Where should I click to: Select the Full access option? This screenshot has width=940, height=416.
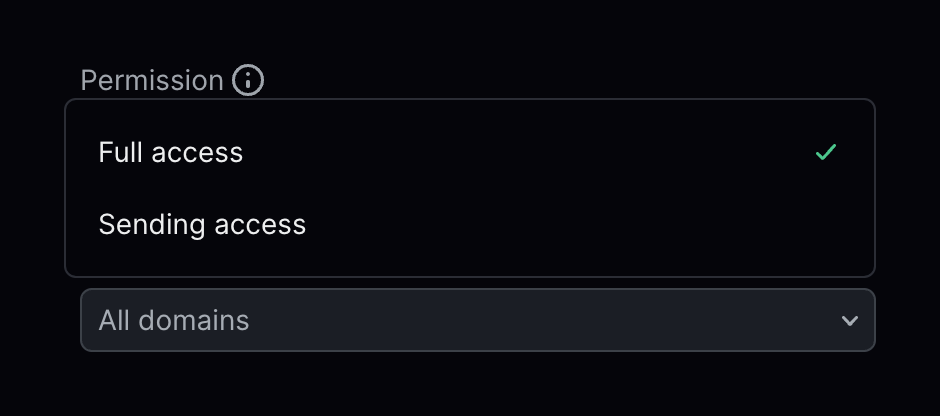(x=171, y=153)
